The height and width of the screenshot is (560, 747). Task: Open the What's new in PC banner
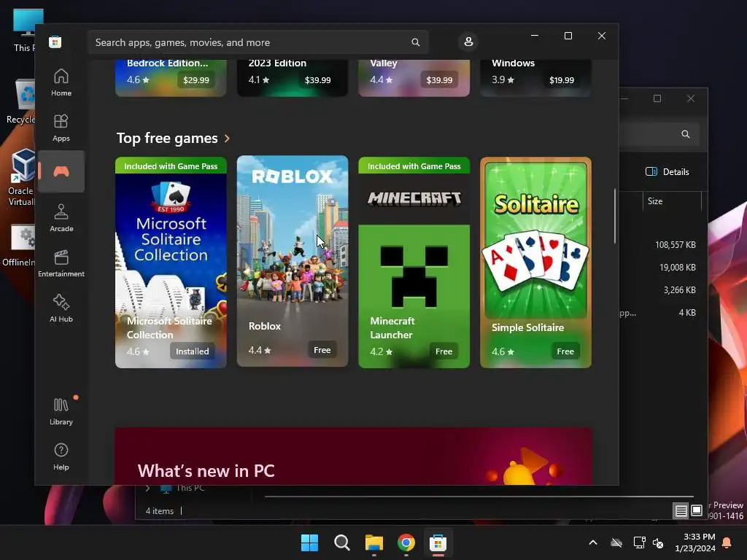[354, 456]
